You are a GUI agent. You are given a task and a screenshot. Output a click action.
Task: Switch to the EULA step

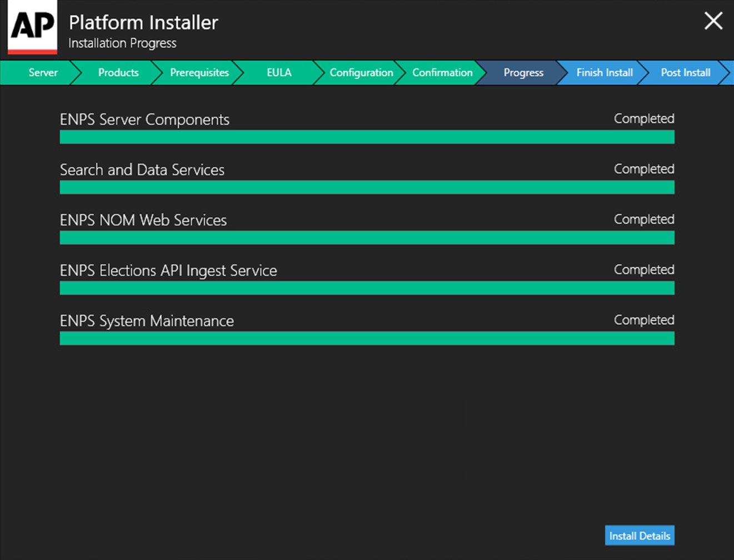coord(279,73)
